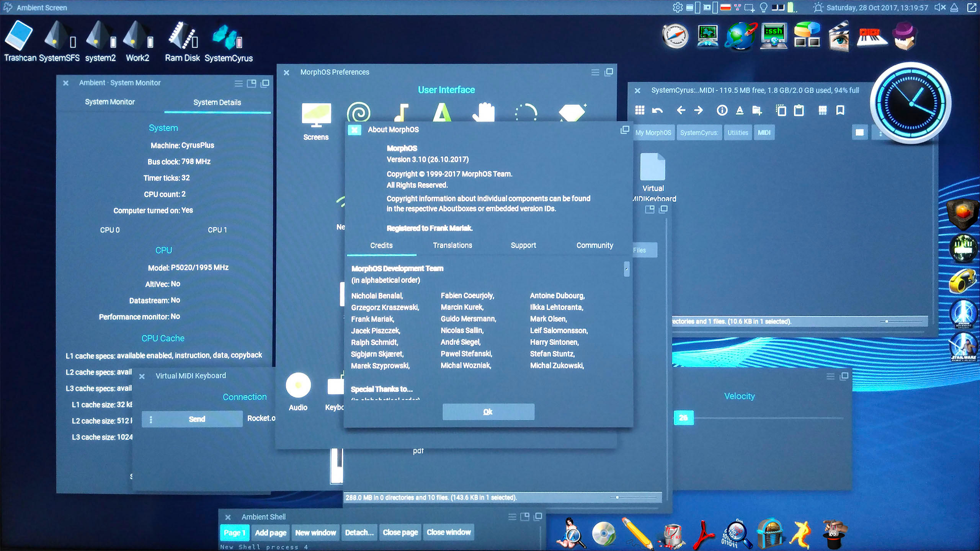Click the paste clipboard icon in MIDI toolbar
Screen dimensions: 980x551
coord(799,111)
